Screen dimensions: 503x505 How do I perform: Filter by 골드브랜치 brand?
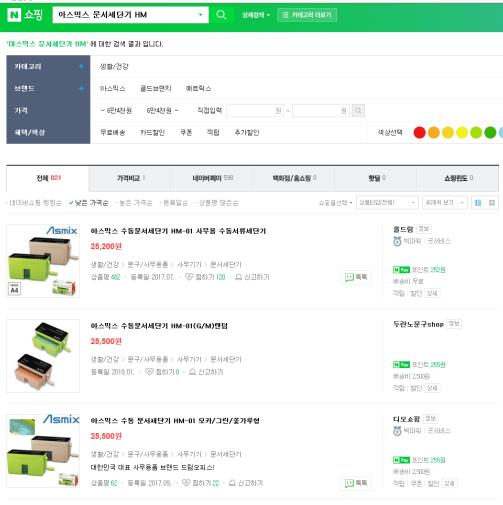(155, 89)
